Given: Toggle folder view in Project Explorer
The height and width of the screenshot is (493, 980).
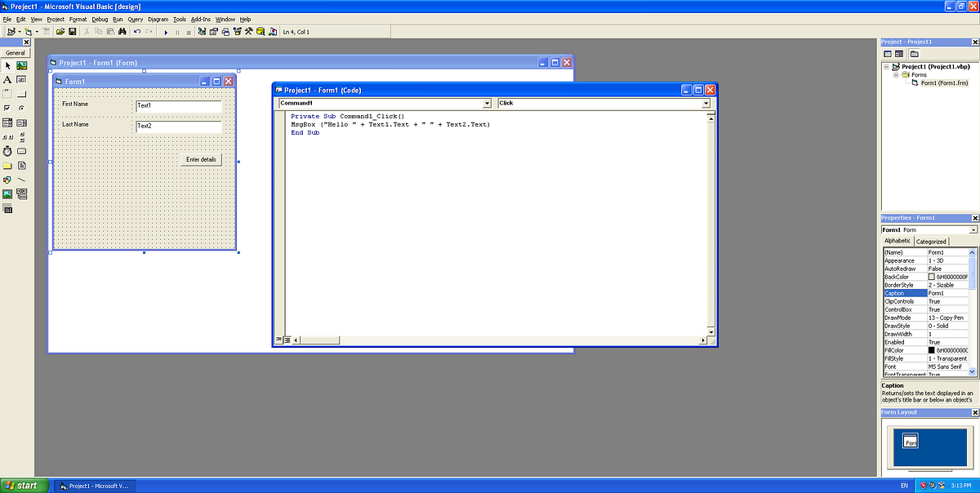Looking at the screenshot, I should 915,53.
